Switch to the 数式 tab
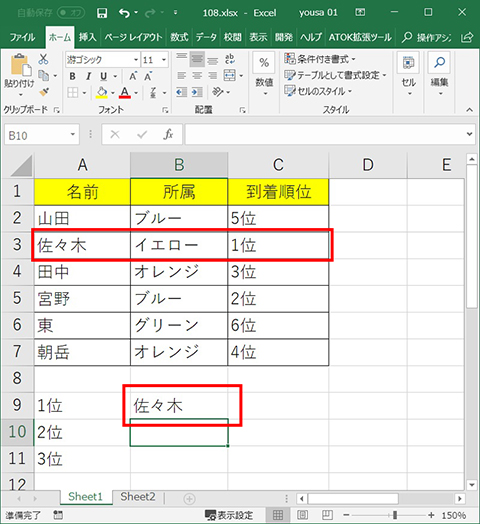Image resolution: width=480 pixels, height=524 pixels. [x=179, y=37]
